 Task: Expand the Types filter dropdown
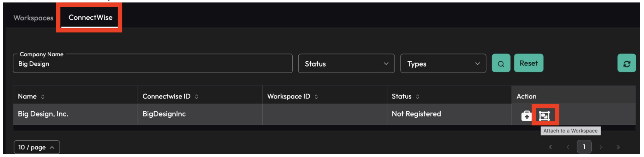coord(443,64)
